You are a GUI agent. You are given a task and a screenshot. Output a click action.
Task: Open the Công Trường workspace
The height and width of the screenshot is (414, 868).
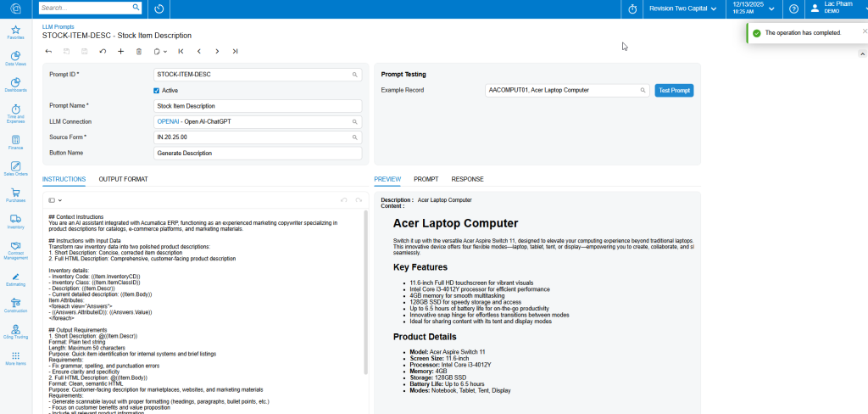[15, 332]
